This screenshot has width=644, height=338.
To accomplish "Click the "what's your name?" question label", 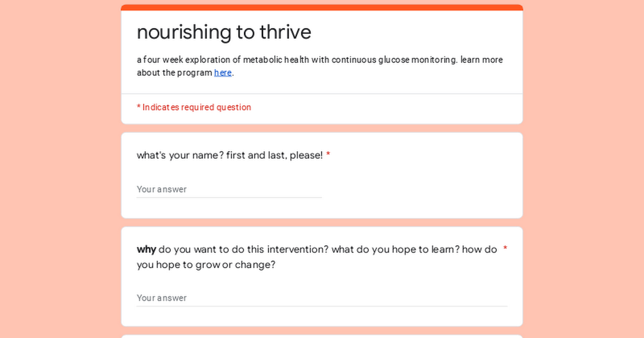I will (180, 156).
